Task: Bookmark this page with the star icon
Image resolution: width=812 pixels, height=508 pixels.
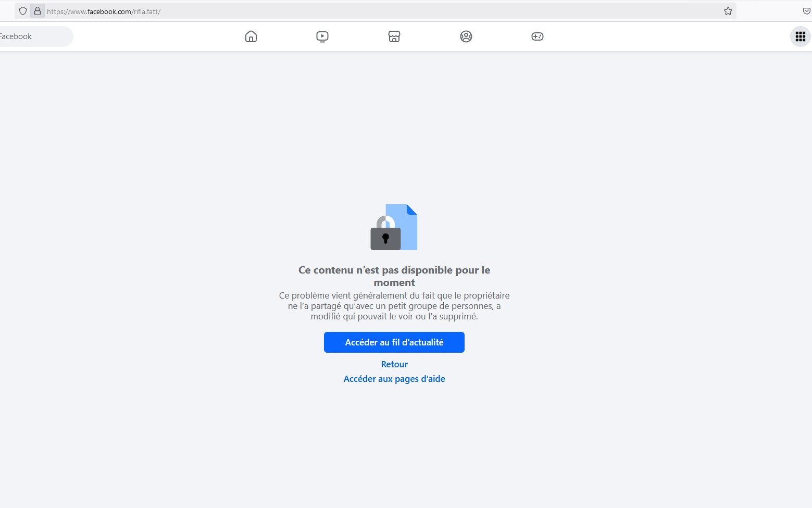Action: [x=728, y=11]
